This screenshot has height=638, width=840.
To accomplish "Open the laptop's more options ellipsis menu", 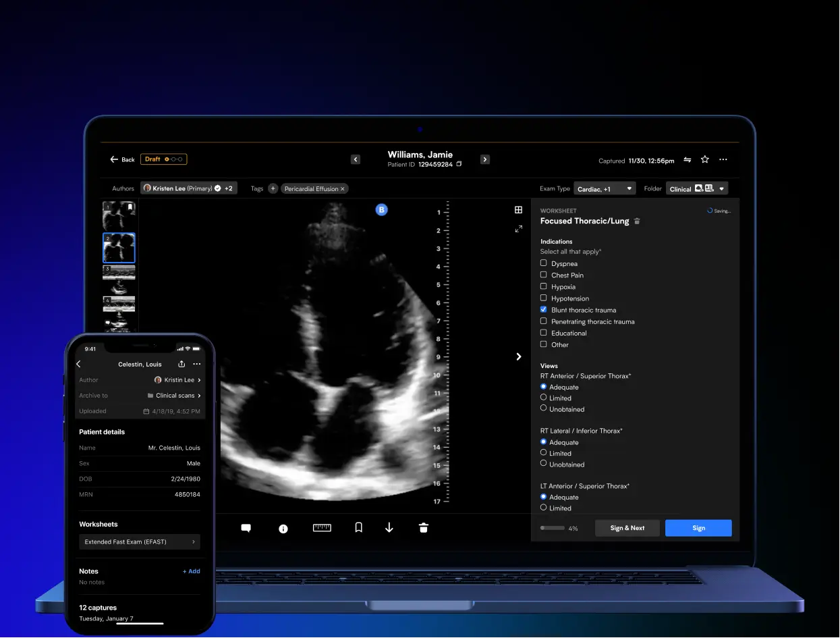I will [x=723, y=160].
